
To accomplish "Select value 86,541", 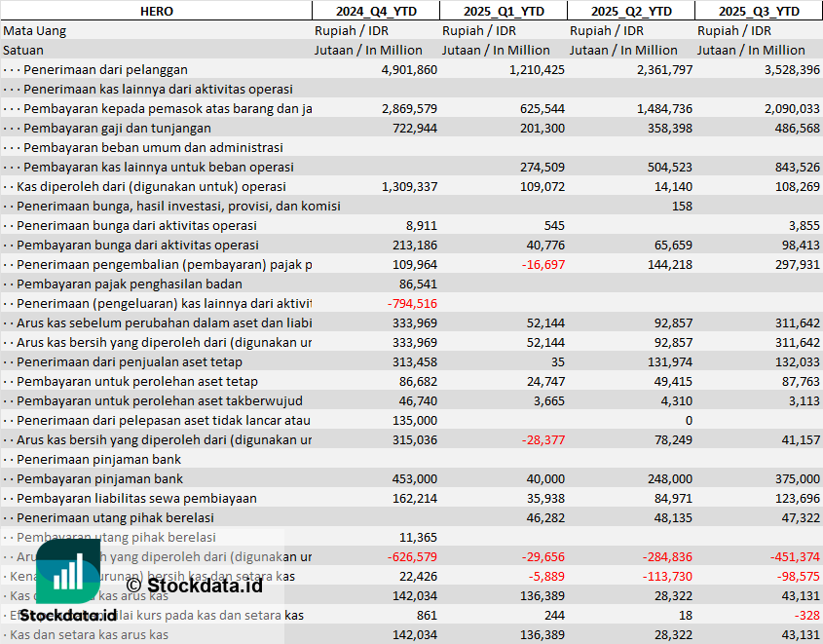I will click(x=418, y=284).
